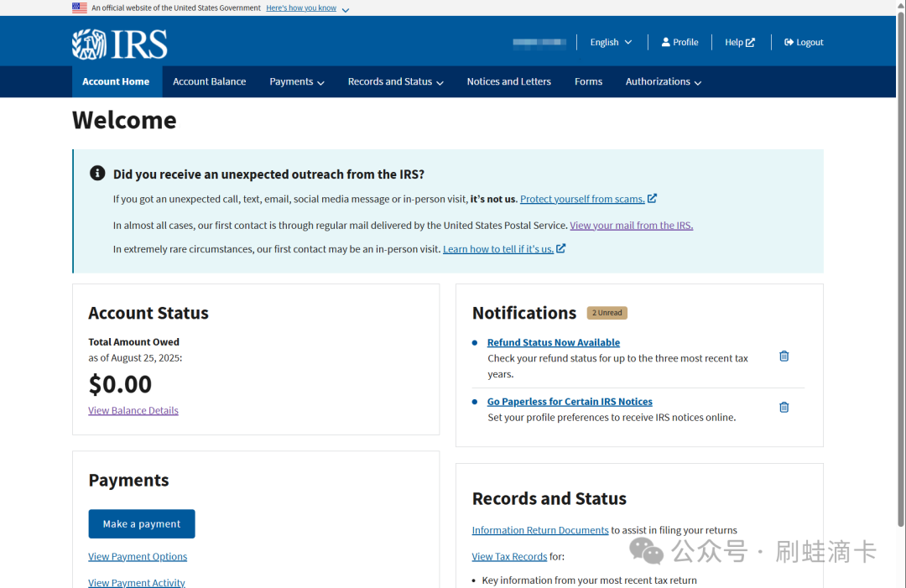Image resolution: width=906 pixels, height=588 pixels.
Task: Click the US flag icon
Action: (80, 8)
